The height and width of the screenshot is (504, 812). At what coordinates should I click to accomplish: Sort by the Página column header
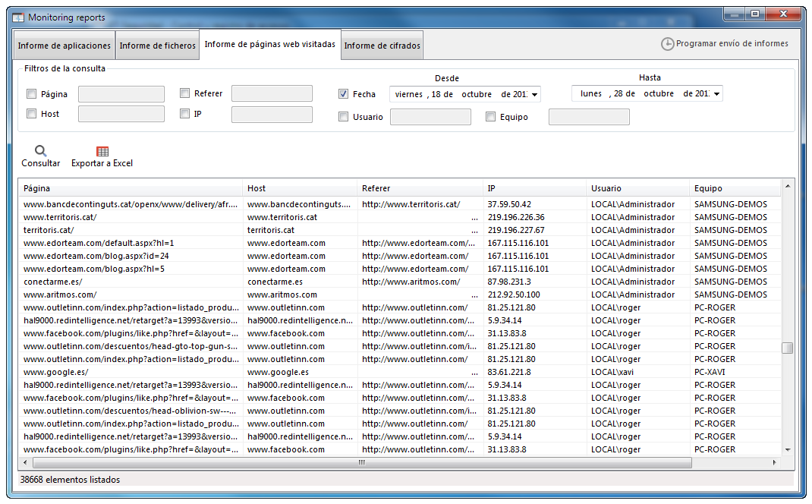pyautogui.click(x=130, y=188)
